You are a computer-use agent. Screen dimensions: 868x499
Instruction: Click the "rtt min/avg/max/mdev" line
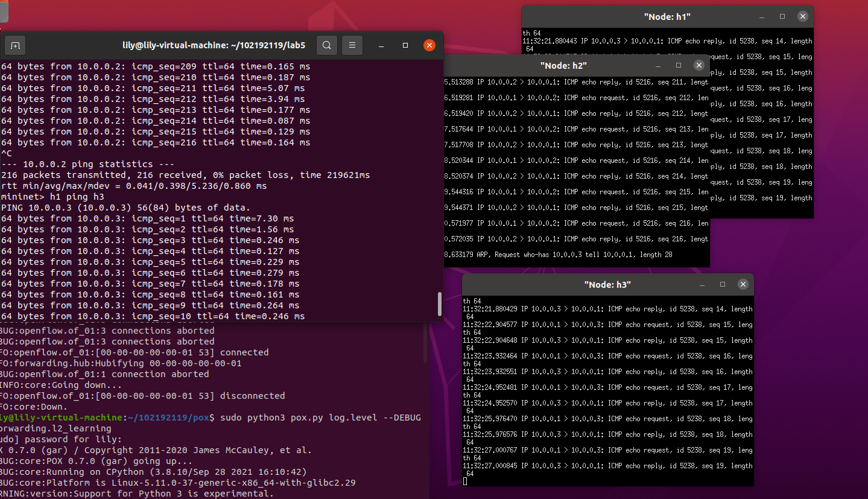(133, 186)
